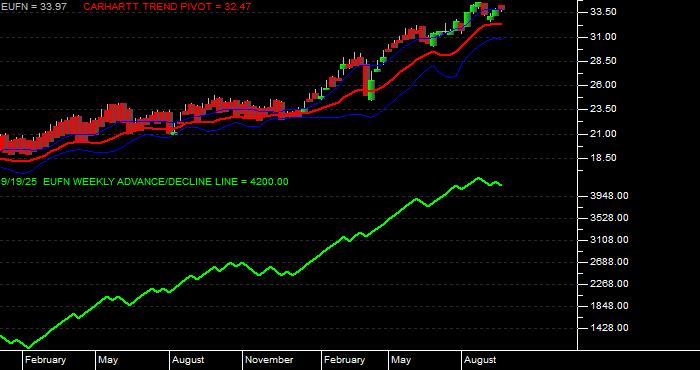Click the 3108.00 axis value

click(608, 240)
